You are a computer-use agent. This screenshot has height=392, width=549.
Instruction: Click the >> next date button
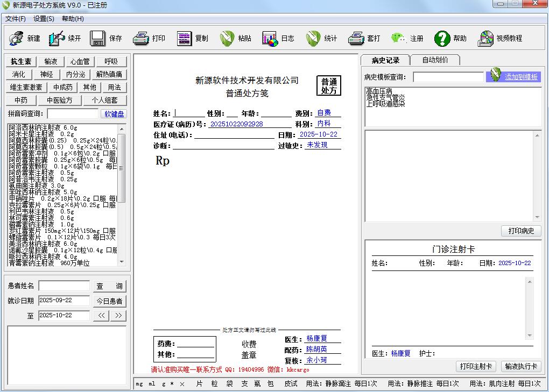tap(118, 316)
